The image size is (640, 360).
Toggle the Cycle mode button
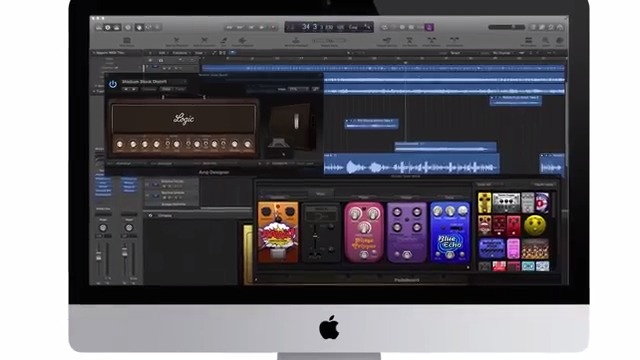click(x=384, y=27)
